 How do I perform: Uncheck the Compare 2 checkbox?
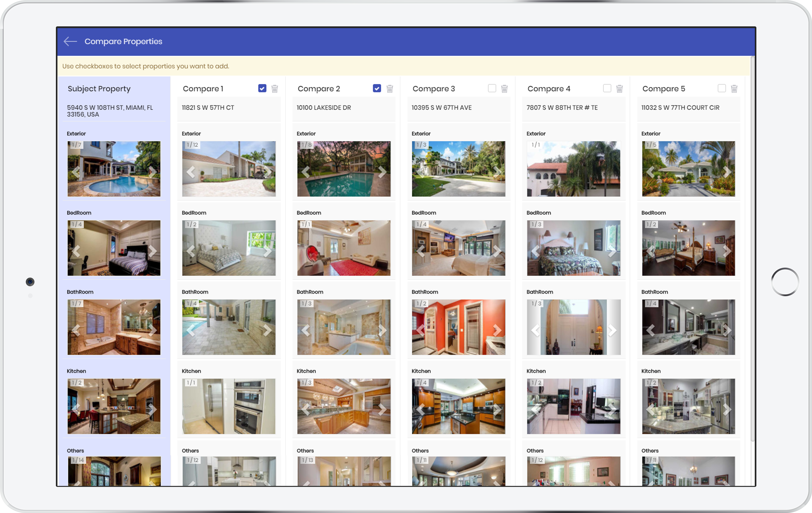coord(377,88)
